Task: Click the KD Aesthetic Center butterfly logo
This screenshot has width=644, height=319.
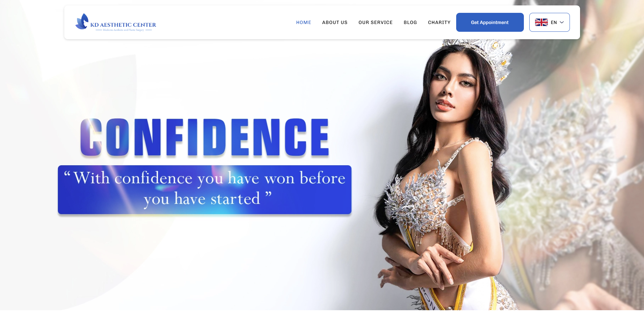Action: pyautogui.click(x=82, y=21)
